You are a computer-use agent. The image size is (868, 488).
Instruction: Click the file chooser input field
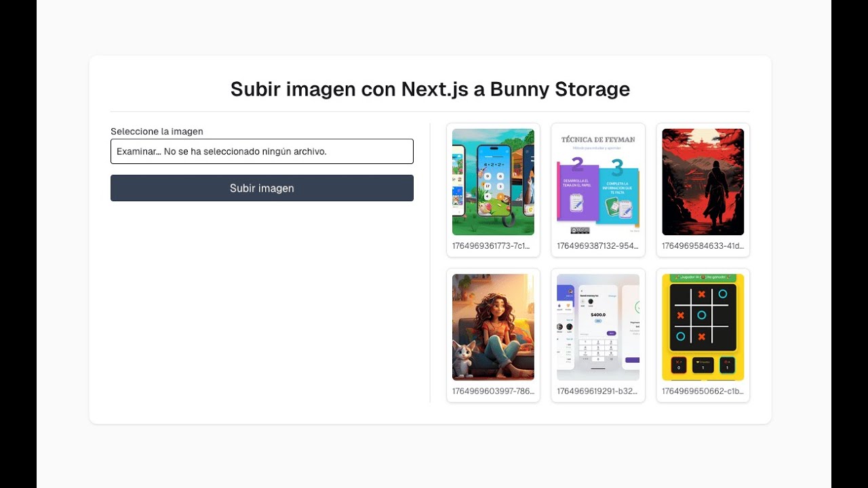[262, 151]
